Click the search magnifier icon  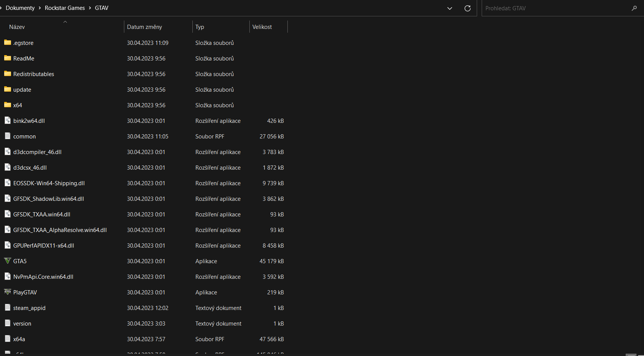pos(634,8)
